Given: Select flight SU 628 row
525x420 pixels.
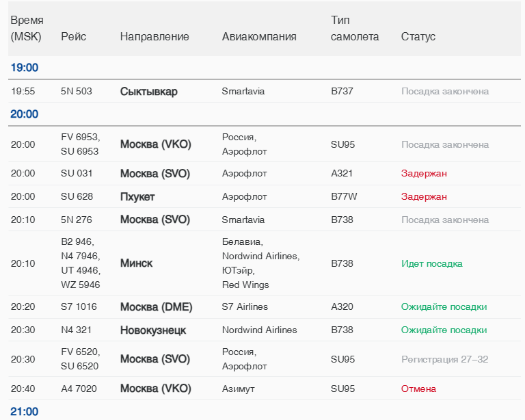Looking at the screenshot, I should pyautogui.click(x=77, y=196).
